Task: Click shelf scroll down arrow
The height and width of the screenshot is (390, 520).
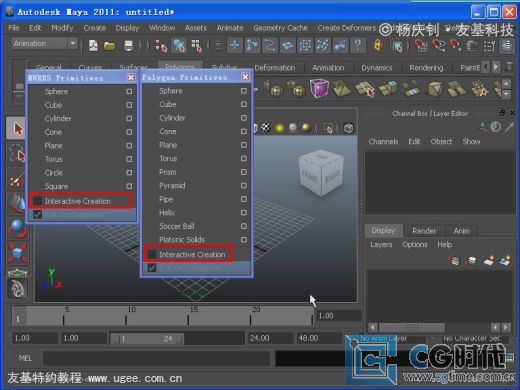Action: point(506,94)
